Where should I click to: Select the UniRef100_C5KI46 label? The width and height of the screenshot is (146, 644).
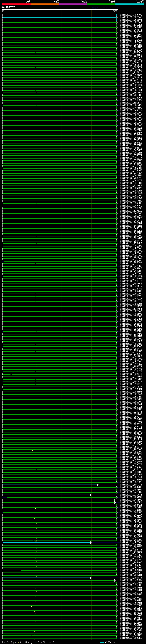(x=131, y=517)
